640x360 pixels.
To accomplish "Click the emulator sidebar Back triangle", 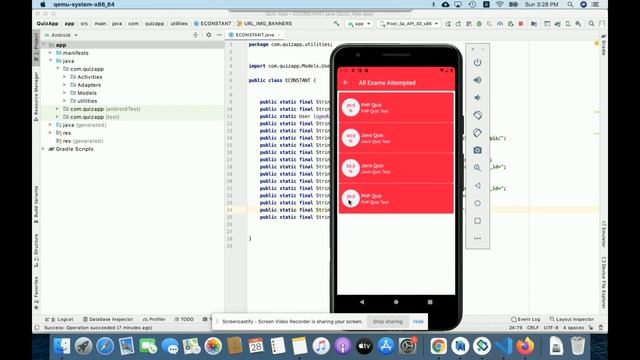I will pyautogui.click(x=477, y=186).
